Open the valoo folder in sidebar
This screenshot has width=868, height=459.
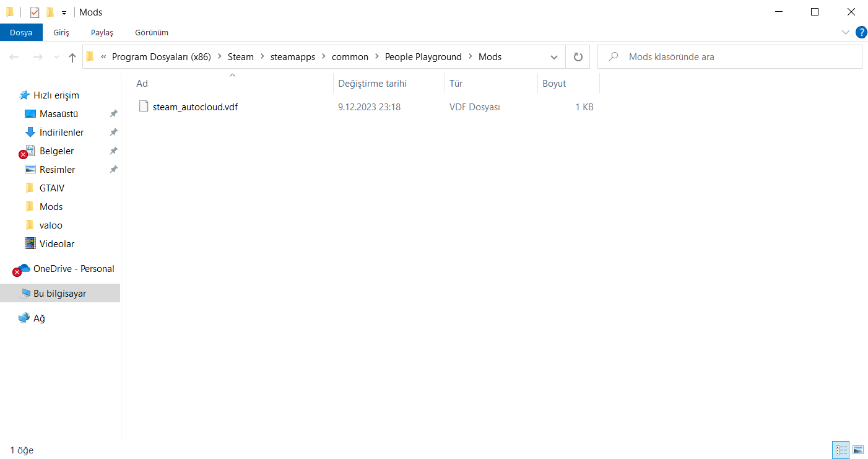[x=51, y=225]
